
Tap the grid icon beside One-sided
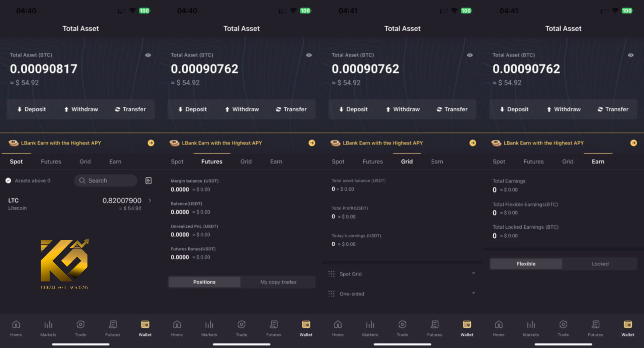coord(332,294)
